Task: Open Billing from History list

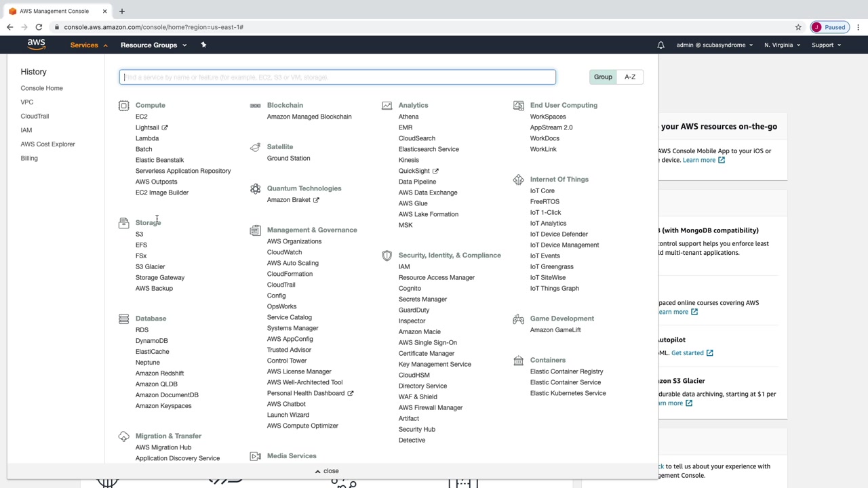Action: (x=29, y=158)
